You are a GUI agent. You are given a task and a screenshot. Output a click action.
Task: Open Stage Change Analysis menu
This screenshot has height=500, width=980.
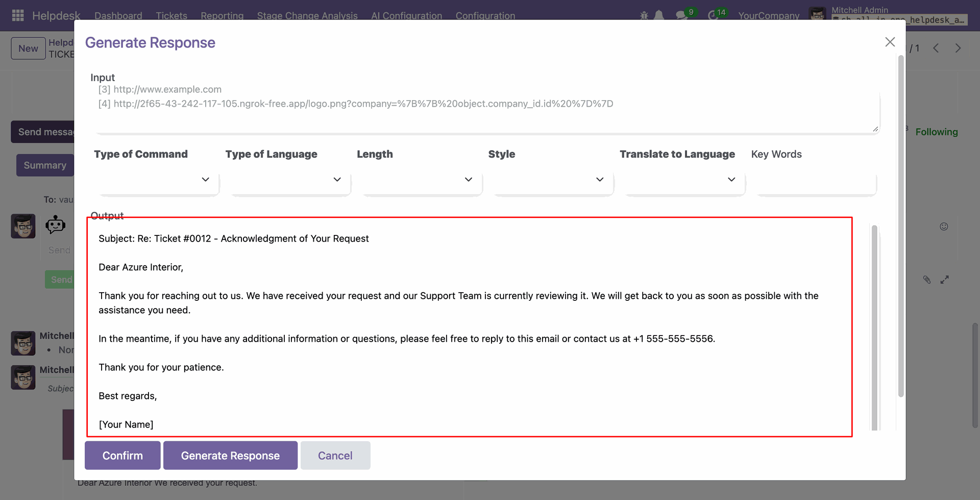[x=307, y=16]
